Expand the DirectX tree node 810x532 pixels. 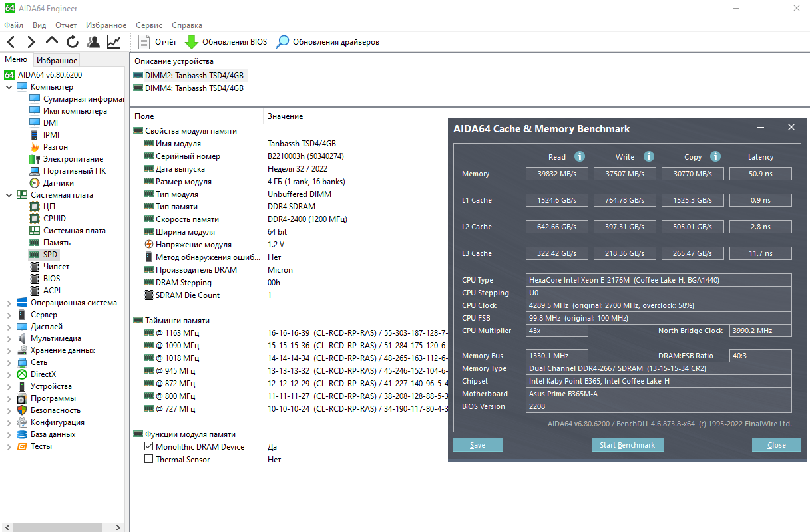point(9,374)
